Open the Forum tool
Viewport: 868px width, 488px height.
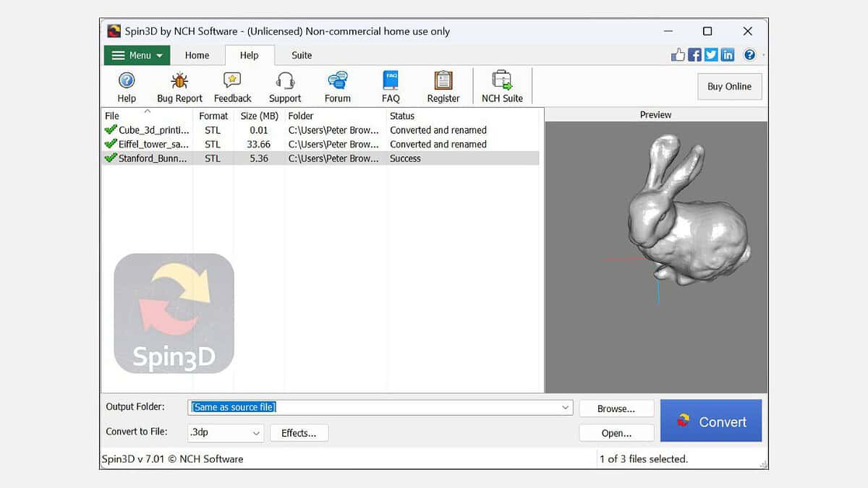point(338,87)
